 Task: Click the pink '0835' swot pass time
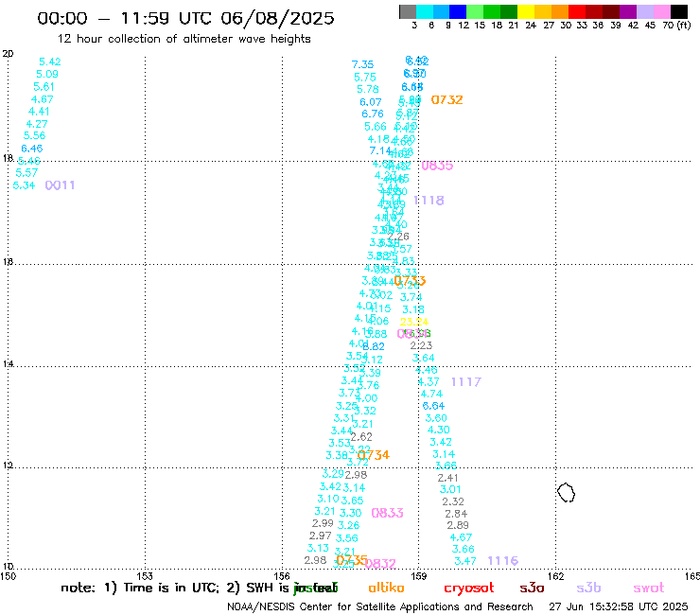(437, 166)
